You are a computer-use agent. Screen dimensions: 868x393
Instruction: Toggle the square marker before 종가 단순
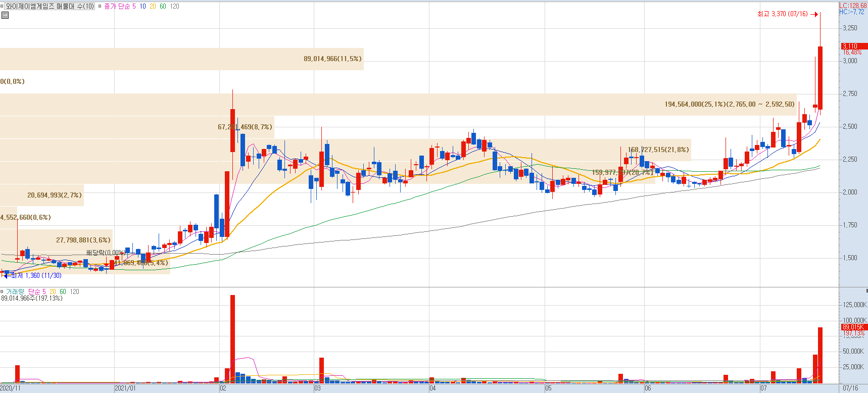click(100, 7)
